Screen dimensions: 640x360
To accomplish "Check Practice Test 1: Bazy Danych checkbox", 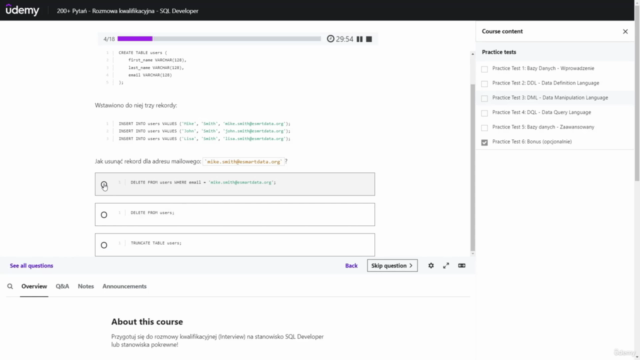I will click(x=484, y=69).
